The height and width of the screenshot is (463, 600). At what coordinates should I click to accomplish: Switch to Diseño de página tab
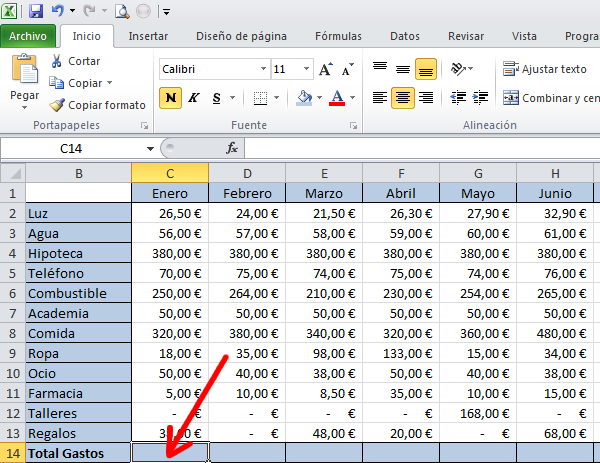(241, 36)
